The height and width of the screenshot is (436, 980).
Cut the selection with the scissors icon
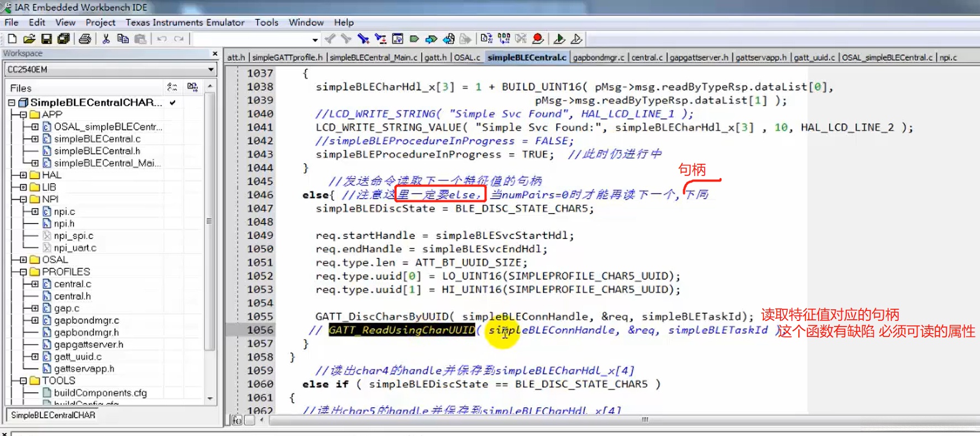point(106,39)
